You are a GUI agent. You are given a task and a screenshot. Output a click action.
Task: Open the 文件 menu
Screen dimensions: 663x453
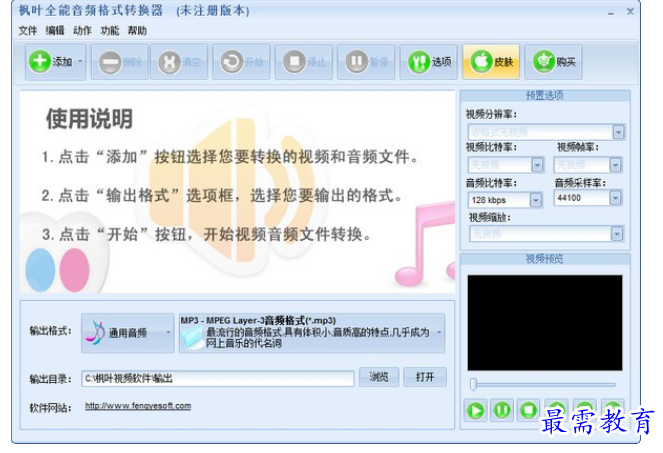[x=28, y=30]
